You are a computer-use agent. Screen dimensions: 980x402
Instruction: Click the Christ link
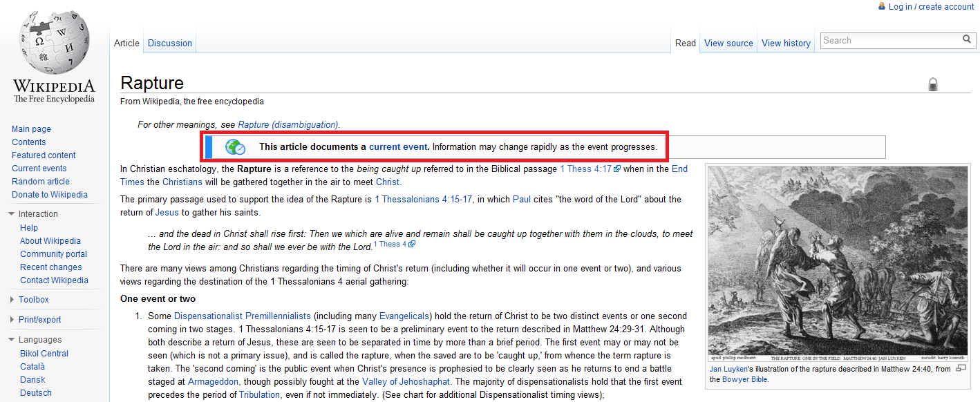(388, 182)
